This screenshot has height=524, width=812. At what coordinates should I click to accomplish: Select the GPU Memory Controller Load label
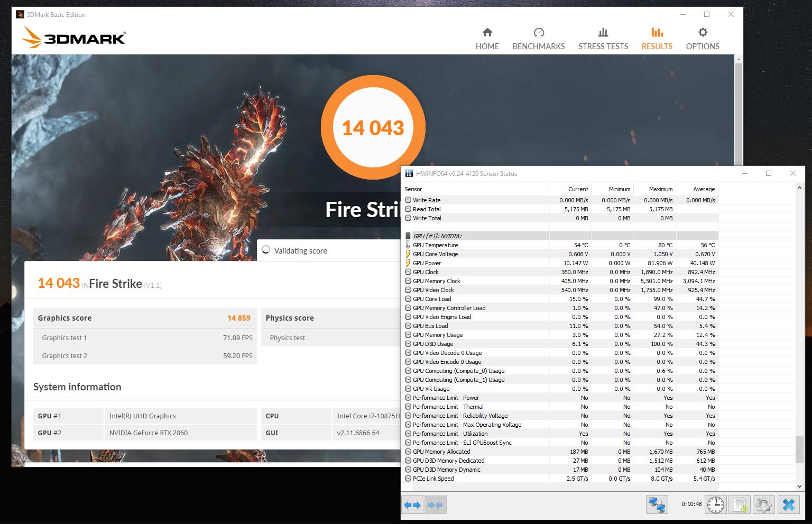(x=449, y=308)
